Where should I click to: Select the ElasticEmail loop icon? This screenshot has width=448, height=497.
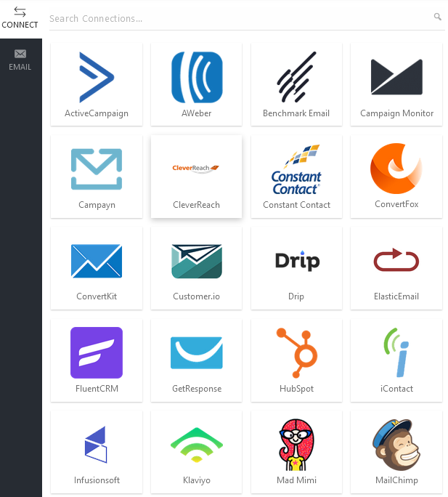pos(396,259)
